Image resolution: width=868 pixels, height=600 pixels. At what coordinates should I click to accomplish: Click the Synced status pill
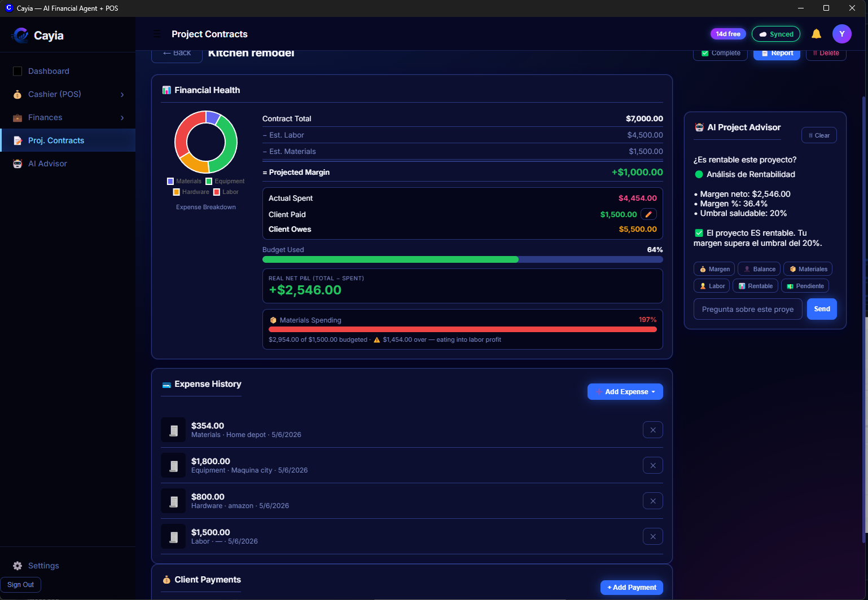click(x=776, y=34)
